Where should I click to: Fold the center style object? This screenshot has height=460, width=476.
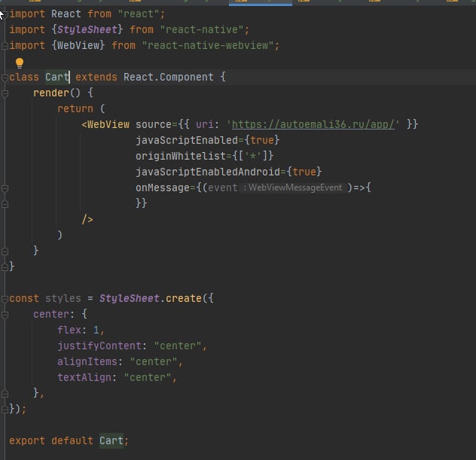(5, 314)
